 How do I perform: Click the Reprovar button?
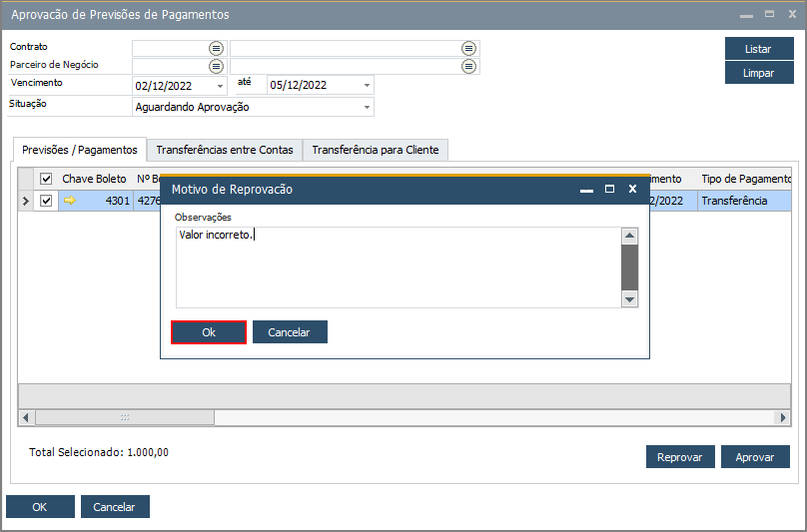680,457
